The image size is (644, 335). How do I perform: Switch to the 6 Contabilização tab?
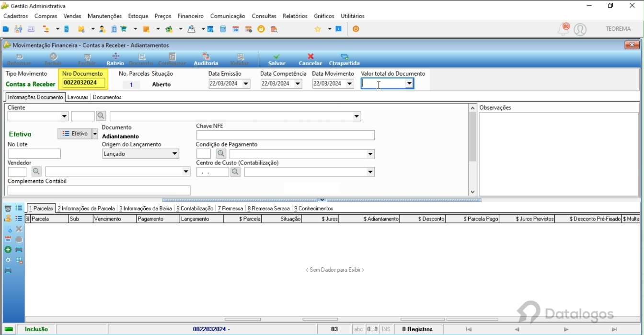(195, 208)
